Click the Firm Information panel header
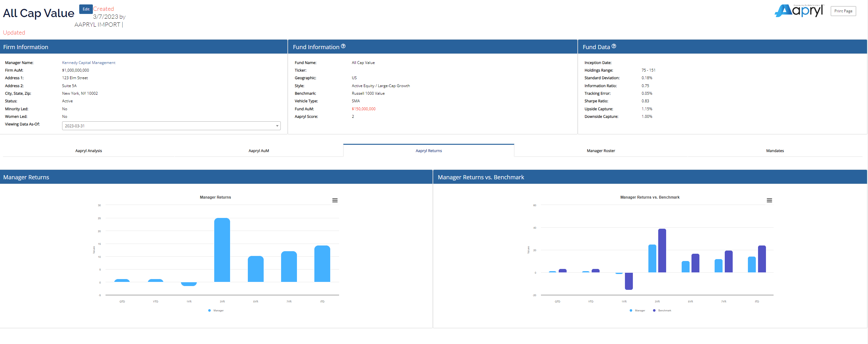 (144, 47)
